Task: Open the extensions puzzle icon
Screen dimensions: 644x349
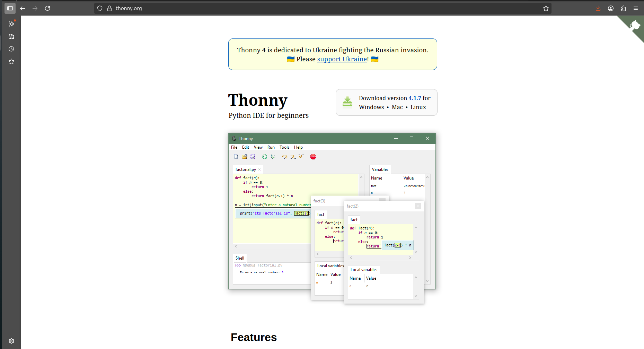Action: click(x=623, y=8)
